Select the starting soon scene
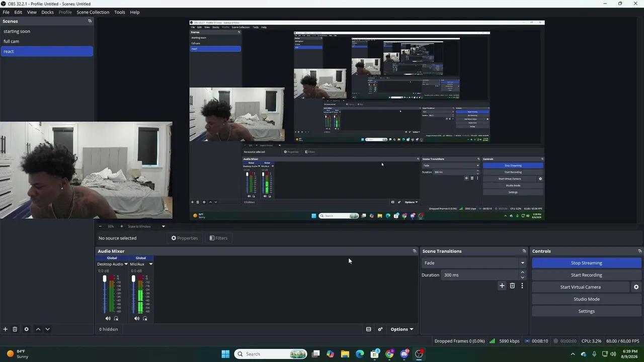The image size is (644, 362). click(x=47, y=31)
